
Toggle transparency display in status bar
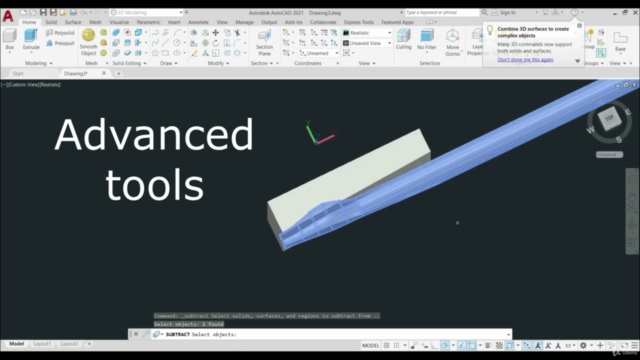(x=499, y=345)
